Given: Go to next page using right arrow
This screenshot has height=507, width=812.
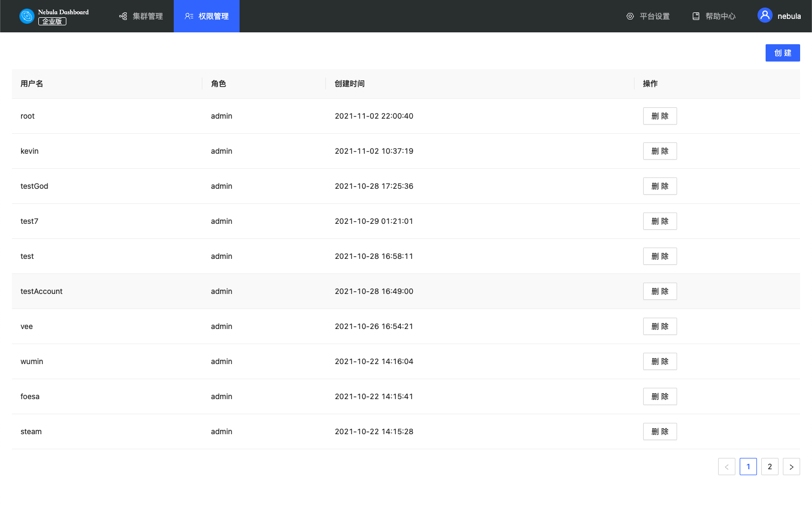Looking at the screenshot, I should [x=791, y=467].
